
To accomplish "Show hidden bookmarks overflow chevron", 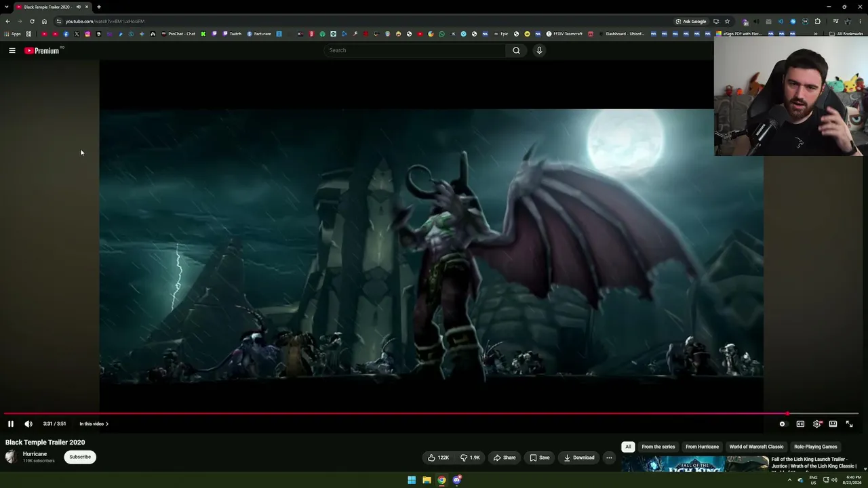I will (x=816, y=34).
